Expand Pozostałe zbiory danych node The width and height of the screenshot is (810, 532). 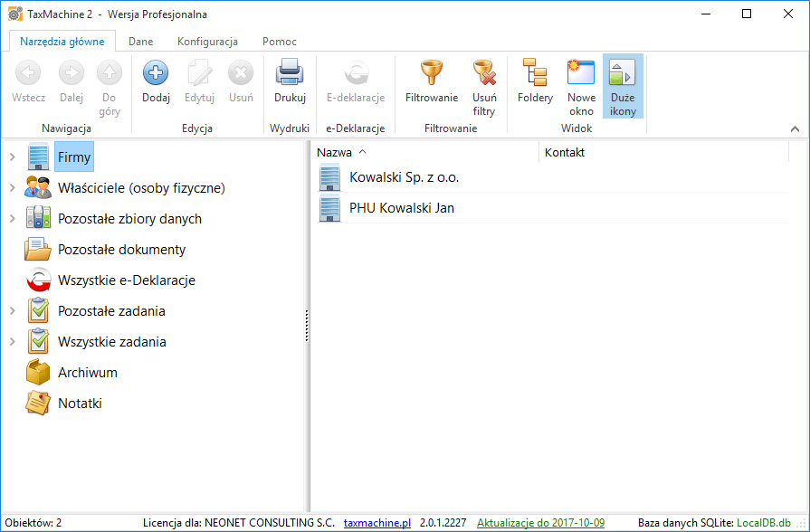12,219
